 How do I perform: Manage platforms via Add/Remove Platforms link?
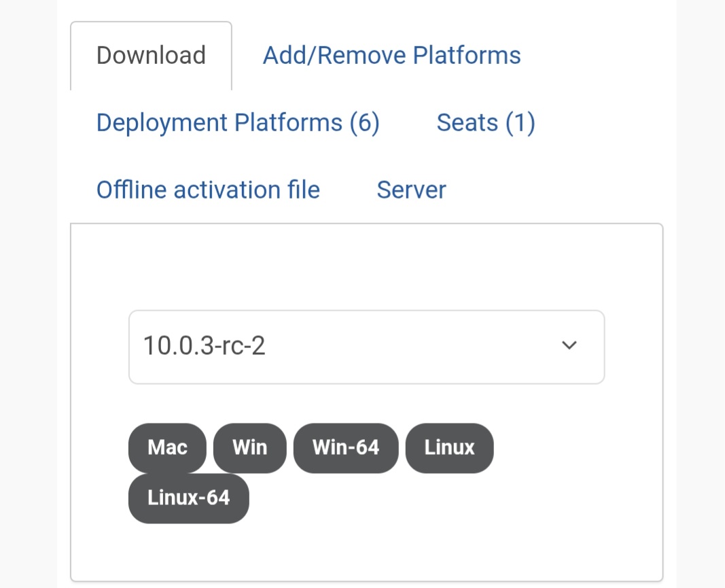click(x=391, y=55)
